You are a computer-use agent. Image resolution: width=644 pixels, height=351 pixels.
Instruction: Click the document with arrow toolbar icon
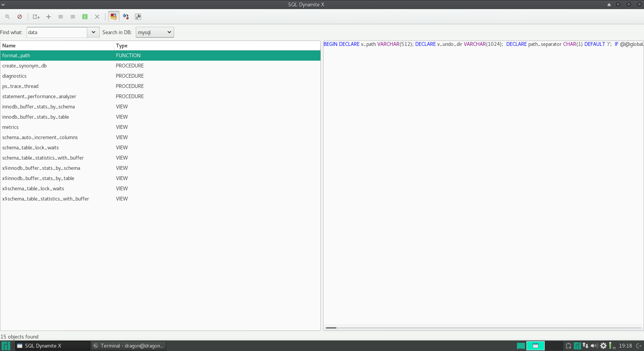(x=36, y=17)
